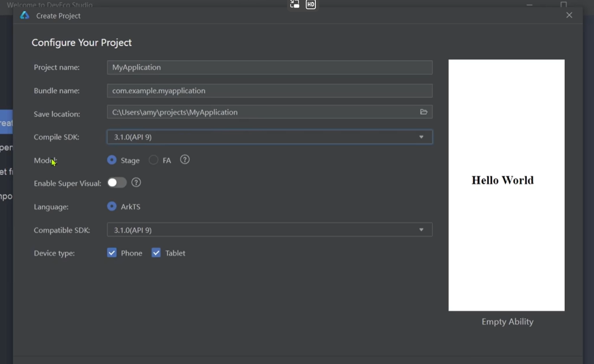This screenshot has width=594, height=364.
Task: Click the HD icon at the top
Action: click(310, 4)
